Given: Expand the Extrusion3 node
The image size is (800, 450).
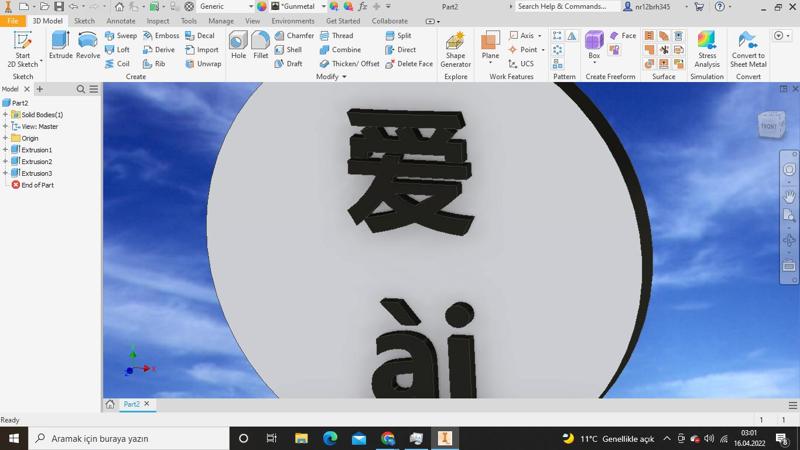Looking at the screenshot, I should [5, 173].
